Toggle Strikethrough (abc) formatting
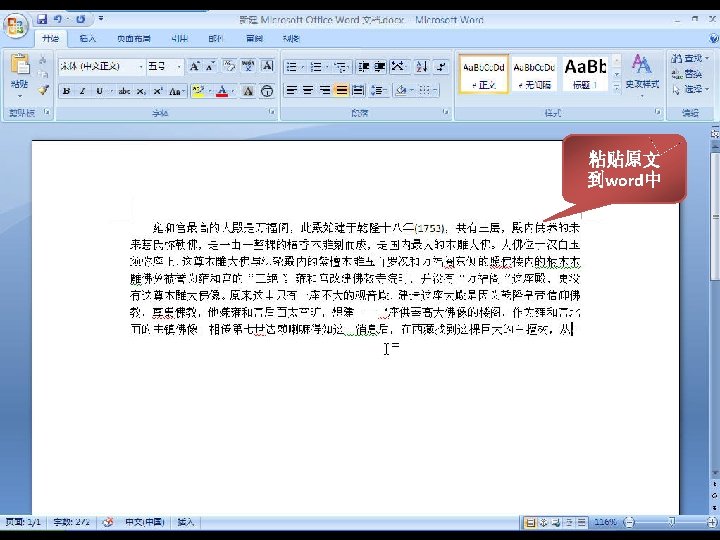 (x=124, y=91)
